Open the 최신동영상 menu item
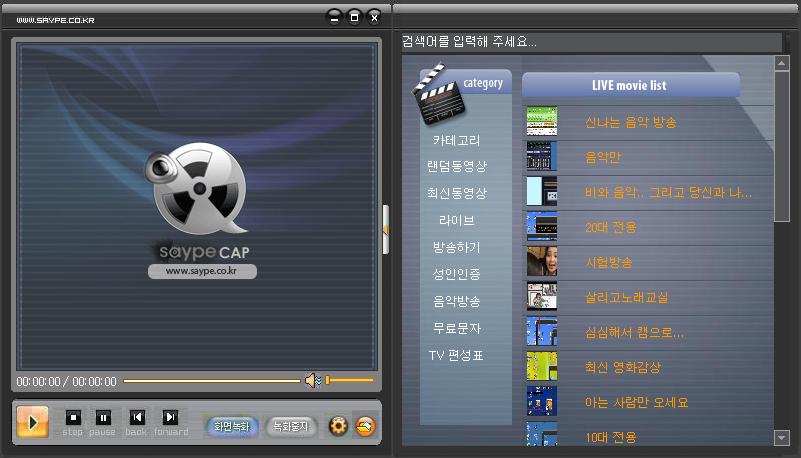 (456, 193)
